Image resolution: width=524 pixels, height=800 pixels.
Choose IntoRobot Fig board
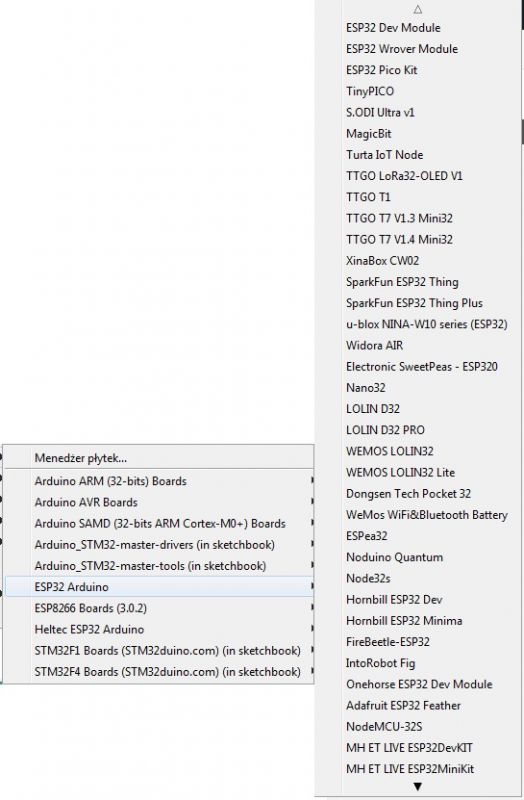point(418,663)
